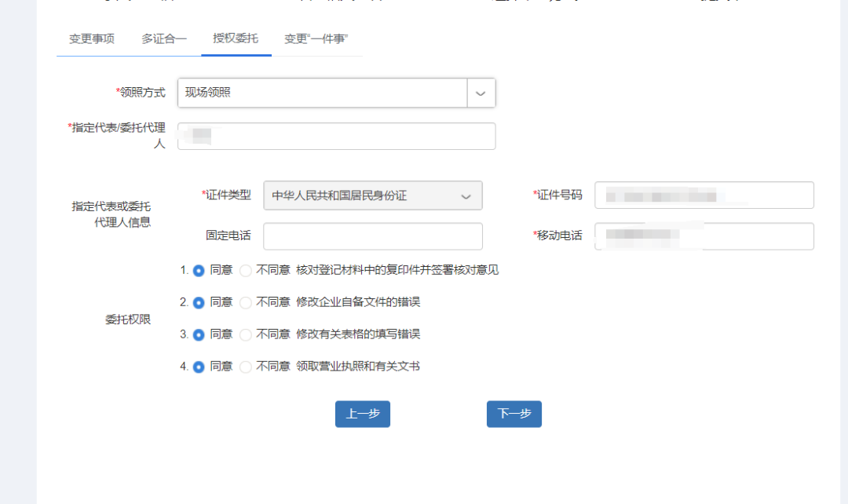Select 同意 for item 4
Image resolution: width=848 pixels, height=504 pixels.
199,367
